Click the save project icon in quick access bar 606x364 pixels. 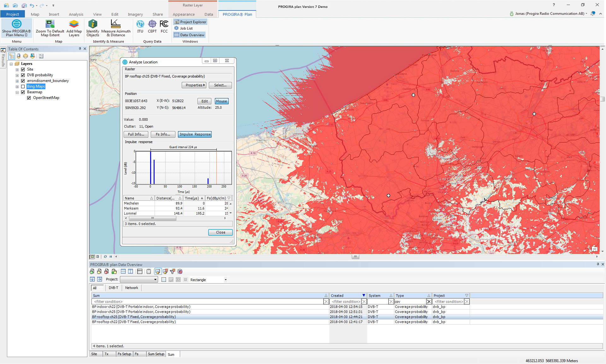[24, 5]
